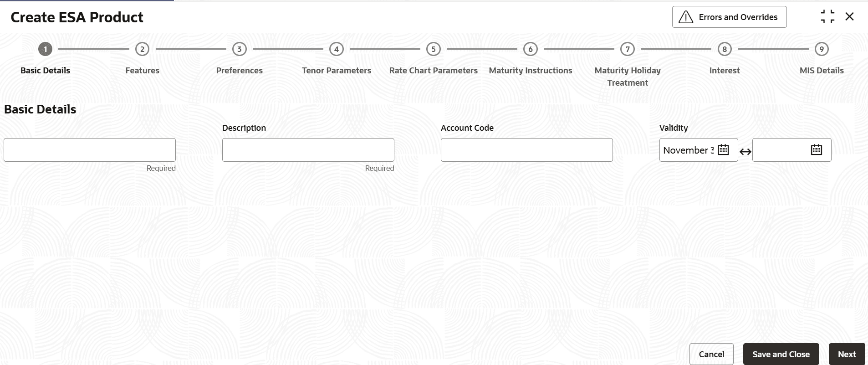
Task: Click the warning triangle in Errors and Overrides
Action: (686, 17)
